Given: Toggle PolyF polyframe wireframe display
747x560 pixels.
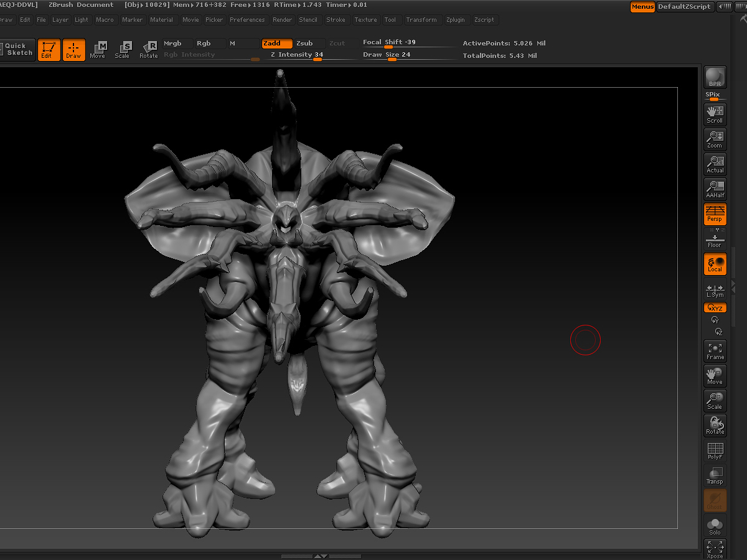Looking at the screenshot, I should coord(715,450).
